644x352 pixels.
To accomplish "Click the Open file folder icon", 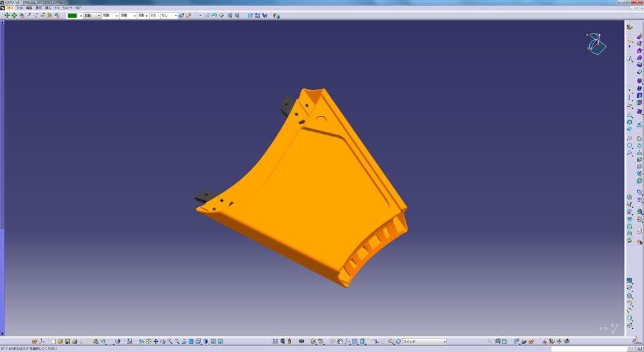I will pos(61,341).
